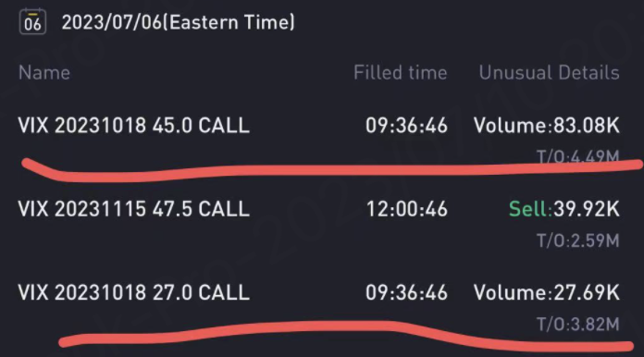644x357 pixels.
Task: Sort by the Filled time column header
Action: coord(400,73)
